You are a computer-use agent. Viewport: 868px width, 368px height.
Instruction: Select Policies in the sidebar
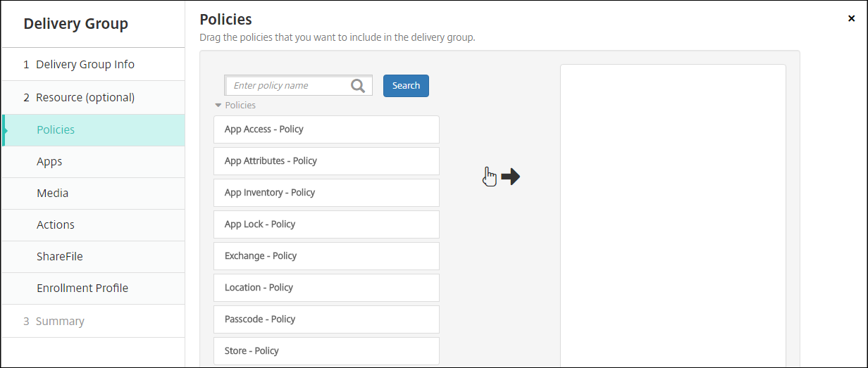(x=56, y=129)
